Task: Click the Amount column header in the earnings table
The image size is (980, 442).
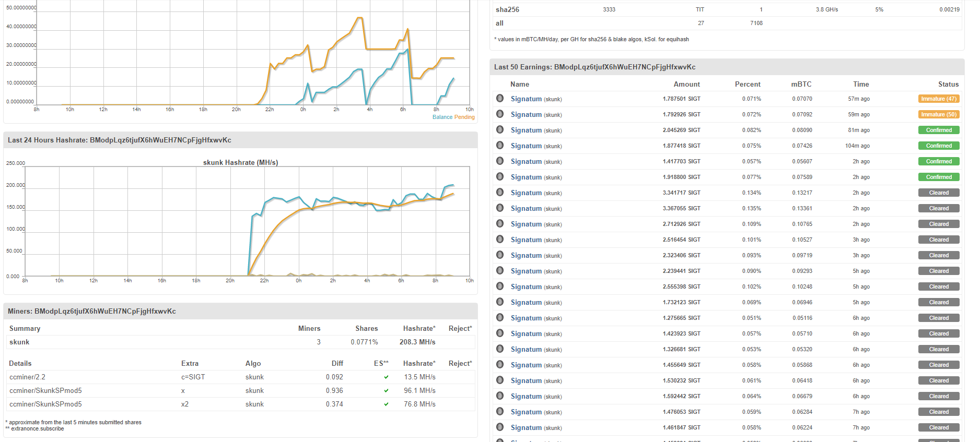Action: click(686, 84)
